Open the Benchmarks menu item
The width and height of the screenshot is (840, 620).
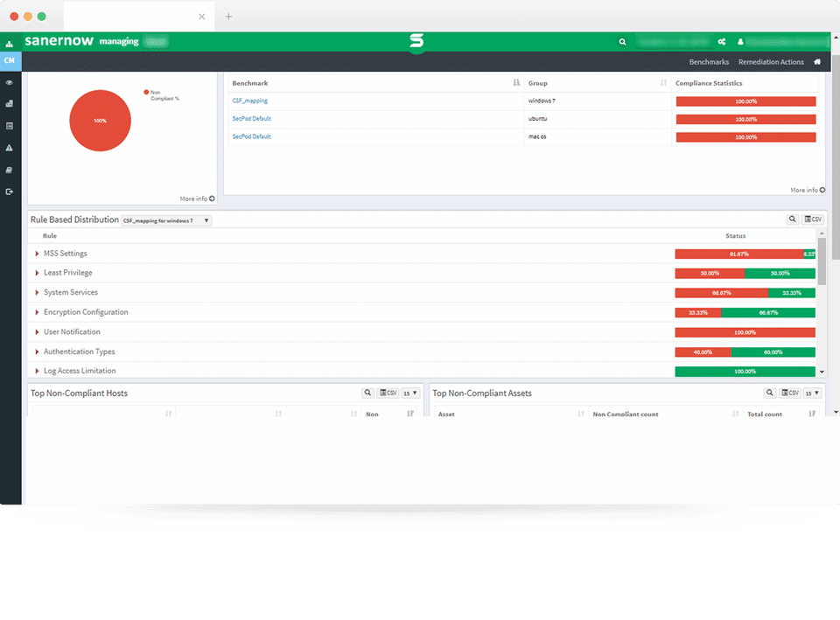[x=709, y=62]
